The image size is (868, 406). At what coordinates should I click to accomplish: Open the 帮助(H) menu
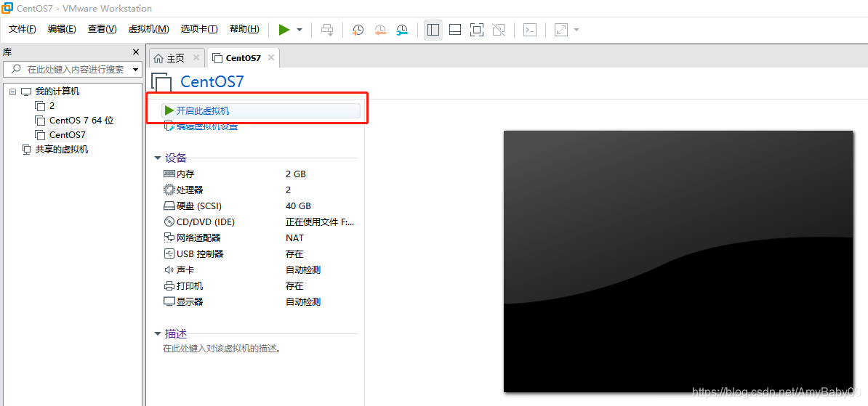tap(244, 29)
